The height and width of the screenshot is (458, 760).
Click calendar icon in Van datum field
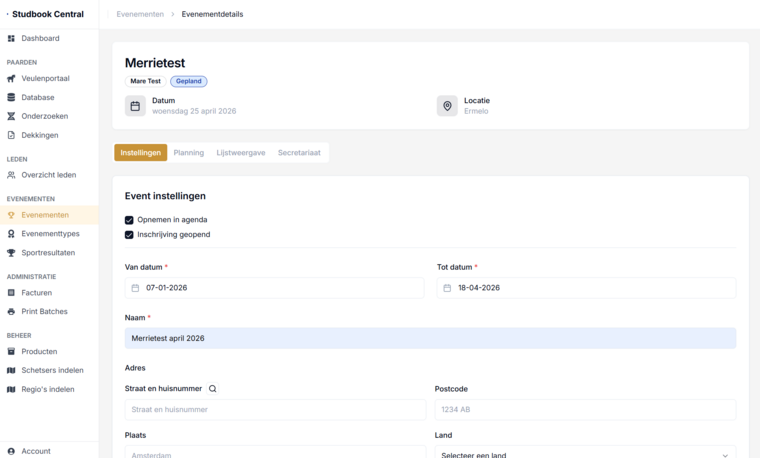pyautogui.click(x=135, y=288)
